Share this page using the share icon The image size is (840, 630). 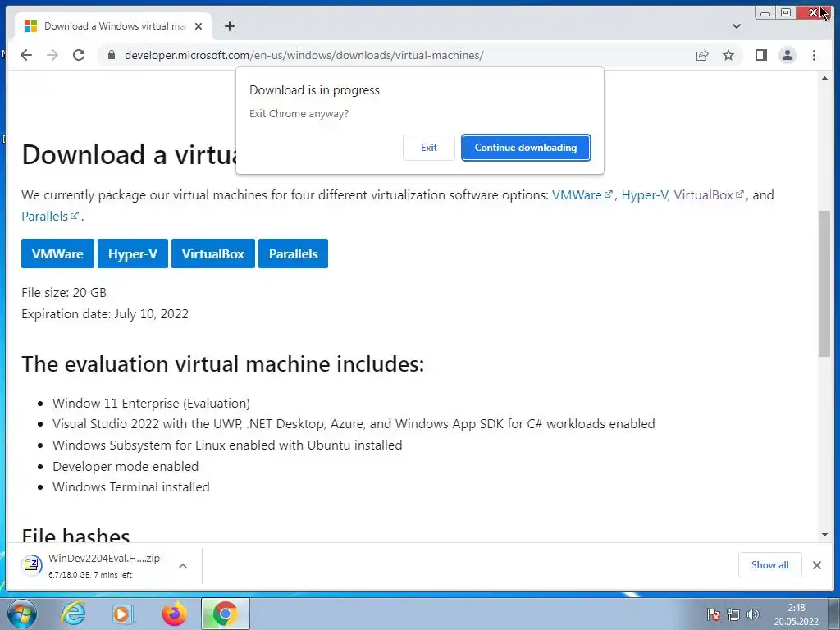tap(702, 55)
